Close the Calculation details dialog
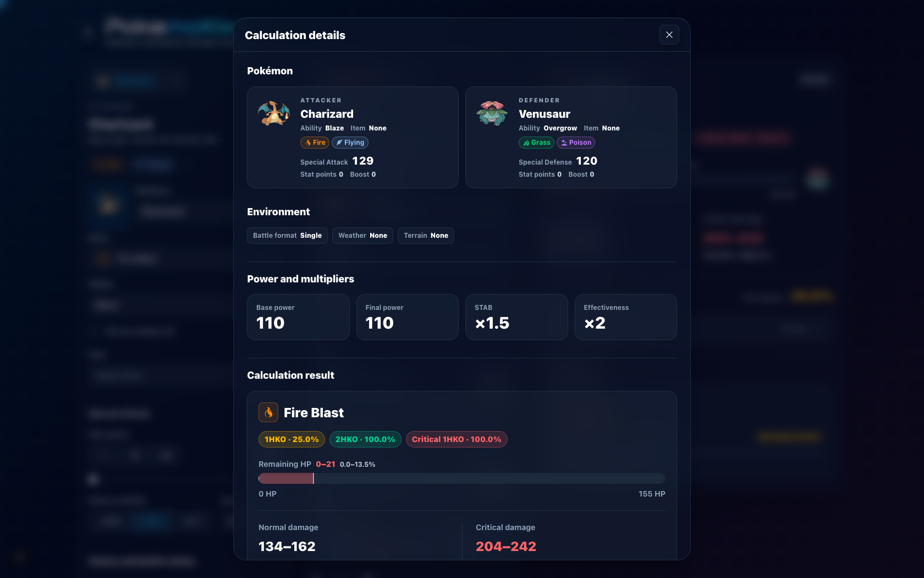Screen dimensions: 924x578 point(669,35)
